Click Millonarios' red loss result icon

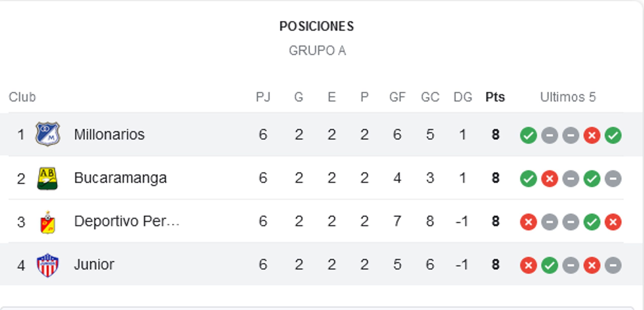592,135
